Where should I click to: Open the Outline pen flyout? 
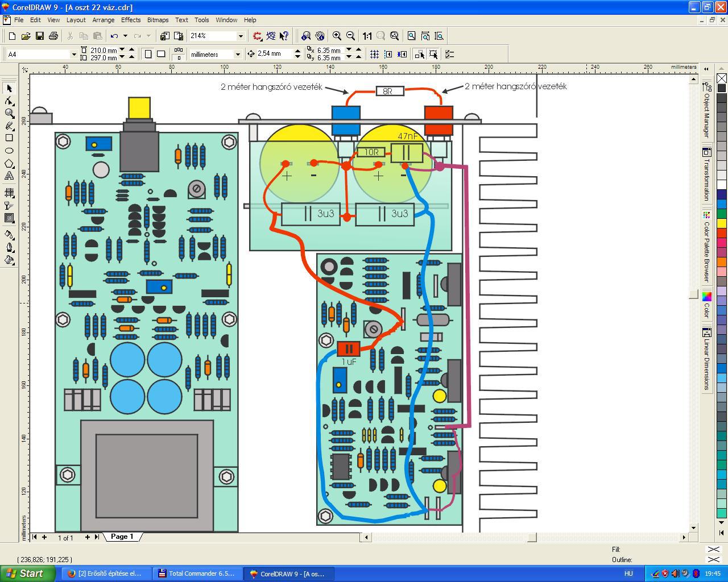tap(9, 247)
